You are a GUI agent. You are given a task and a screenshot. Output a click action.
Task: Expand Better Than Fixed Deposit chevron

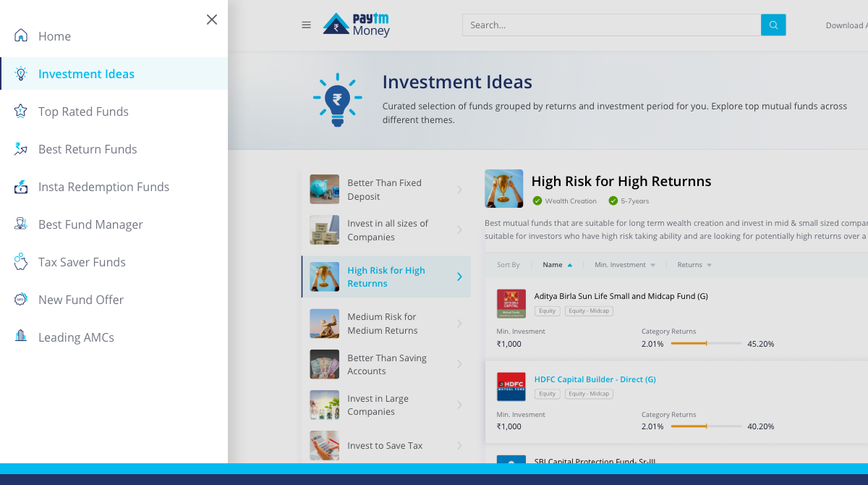[459, 190]
